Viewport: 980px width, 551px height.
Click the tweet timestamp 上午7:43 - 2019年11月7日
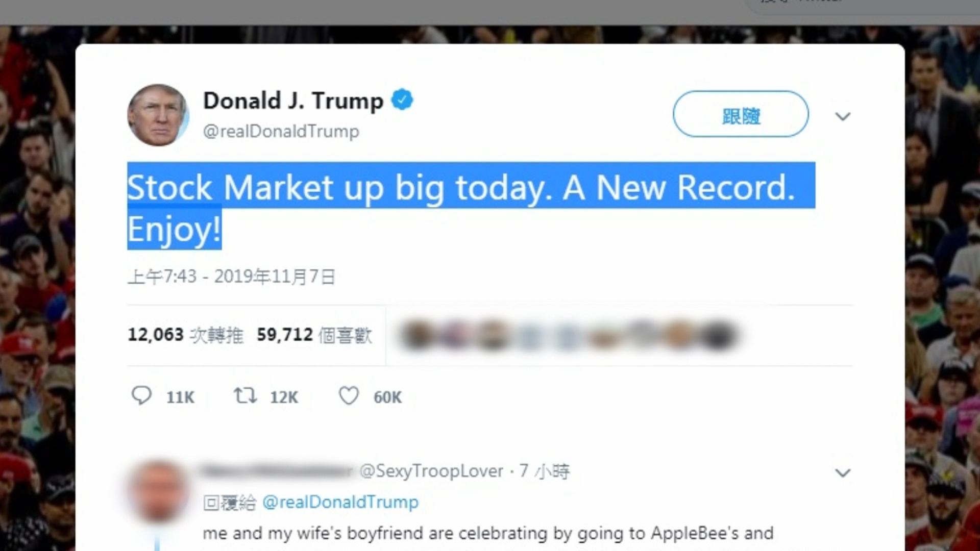[x=231, y=277]
